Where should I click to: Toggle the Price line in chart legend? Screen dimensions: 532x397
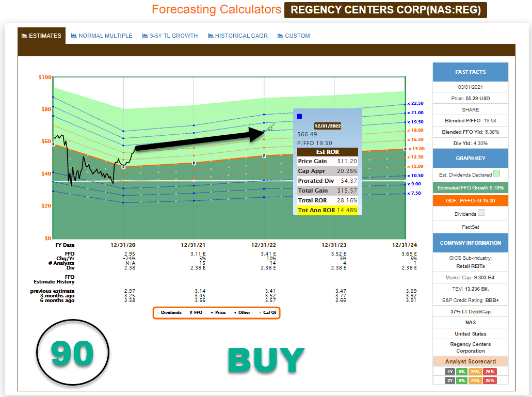218,312
